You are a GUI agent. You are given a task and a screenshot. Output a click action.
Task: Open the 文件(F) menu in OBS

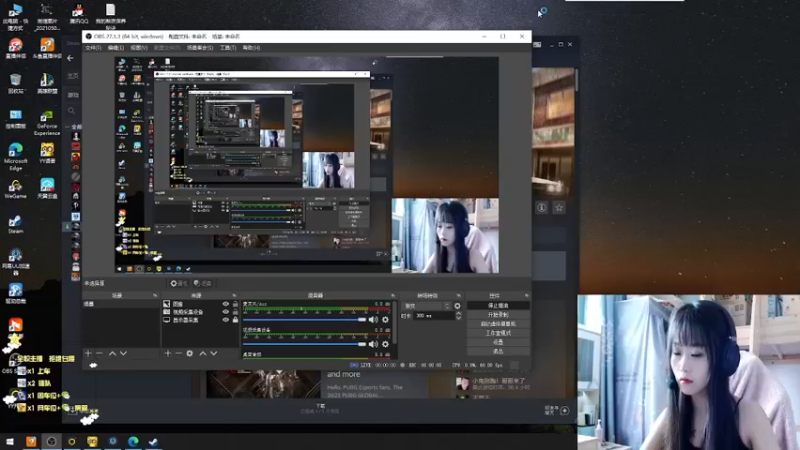click(93, 48)
